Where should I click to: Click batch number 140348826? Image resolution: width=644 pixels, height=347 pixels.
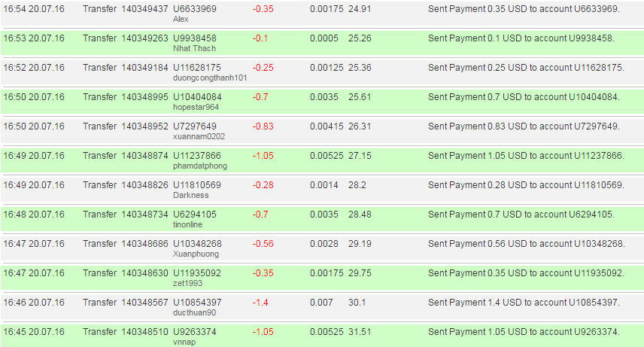144,185
